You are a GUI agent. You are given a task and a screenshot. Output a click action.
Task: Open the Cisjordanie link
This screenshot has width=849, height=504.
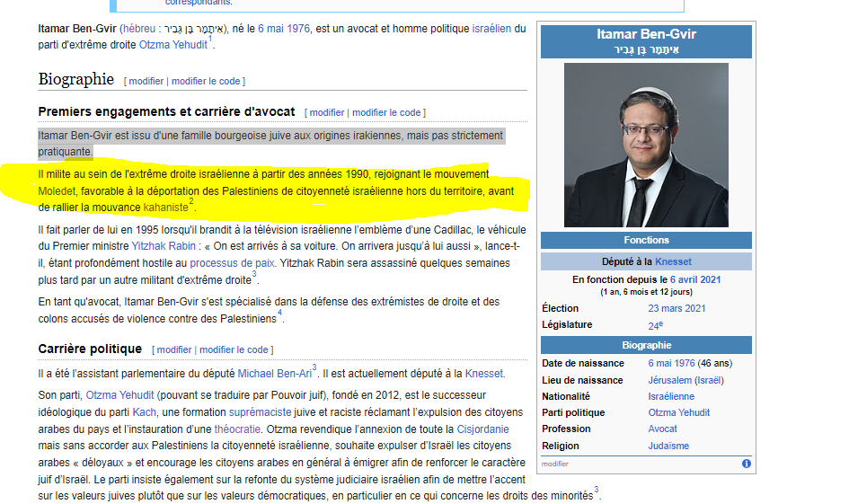coord(483,429)
